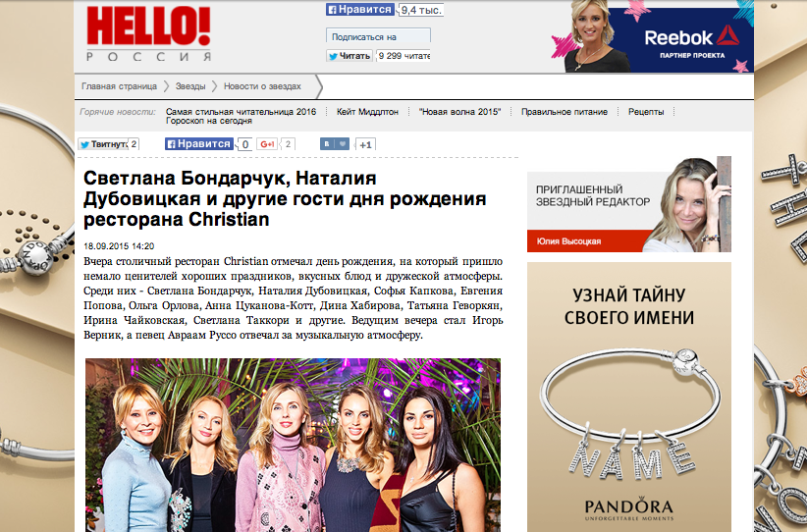This screenshot has height=532, width=807.
Task: Open Правильное питание link
Action: tap(565, 112)
